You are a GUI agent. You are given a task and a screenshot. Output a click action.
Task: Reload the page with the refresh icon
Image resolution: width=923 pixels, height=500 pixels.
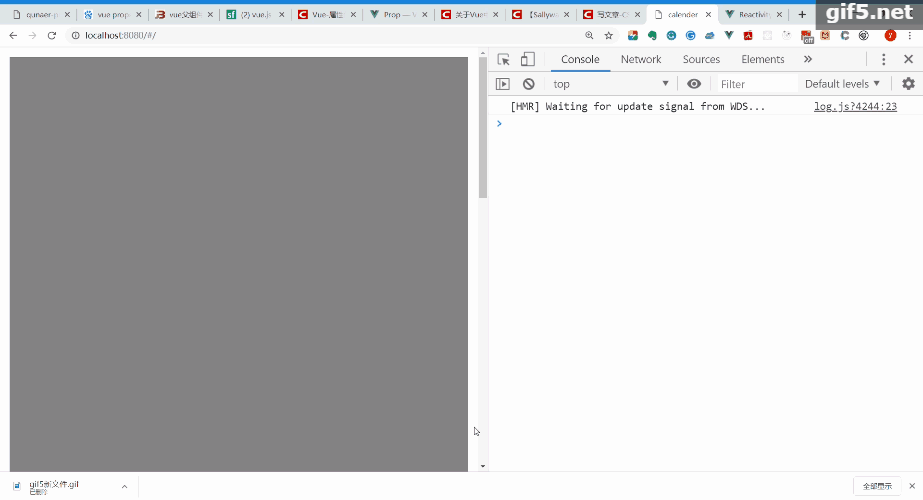(52, 35)
